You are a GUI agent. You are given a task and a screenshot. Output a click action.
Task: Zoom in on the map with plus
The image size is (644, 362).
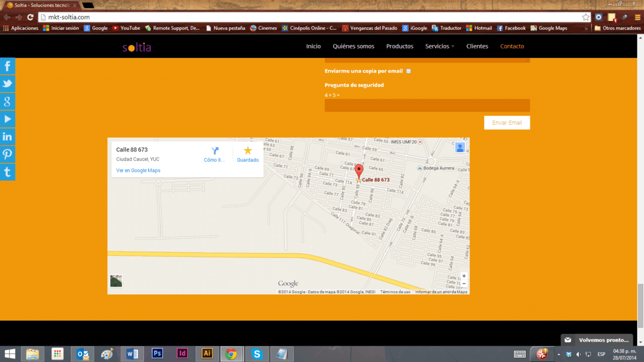pyautogui.click(x=464, y=276)
